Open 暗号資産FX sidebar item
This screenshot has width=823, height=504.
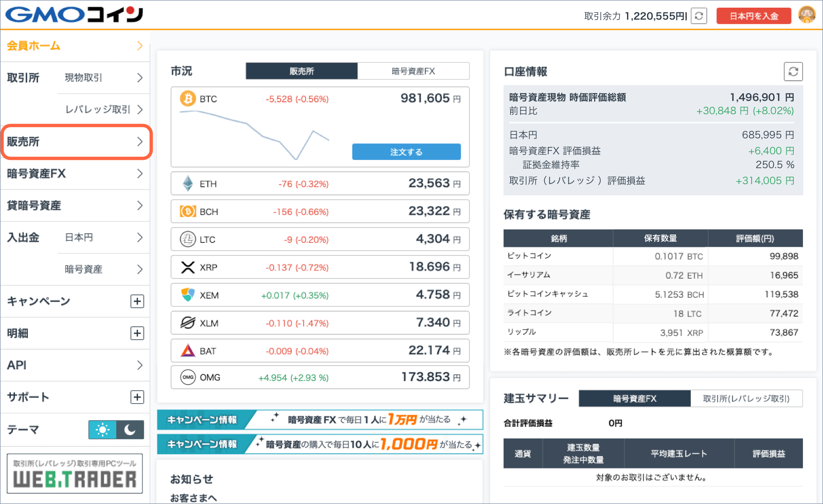coord(75,173)
